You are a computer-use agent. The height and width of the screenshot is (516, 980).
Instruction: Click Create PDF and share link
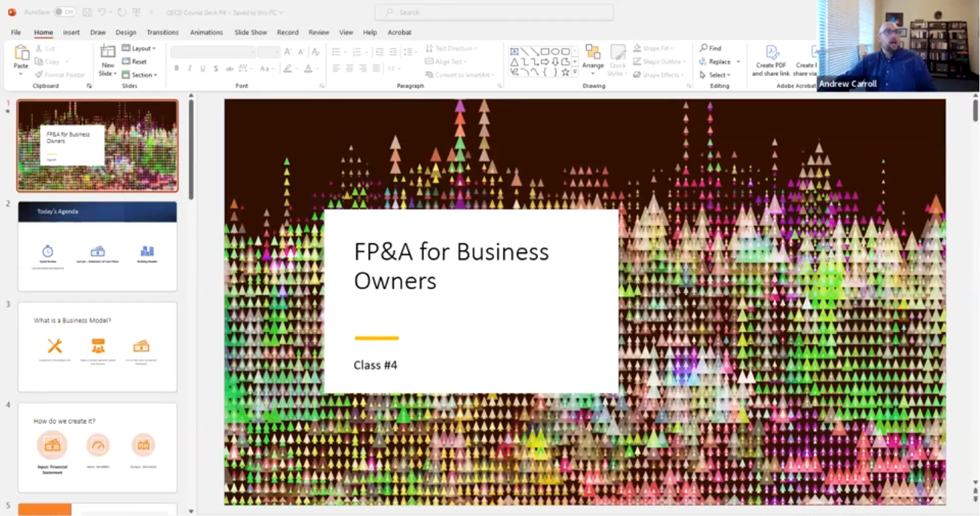(x=771, y=61)
